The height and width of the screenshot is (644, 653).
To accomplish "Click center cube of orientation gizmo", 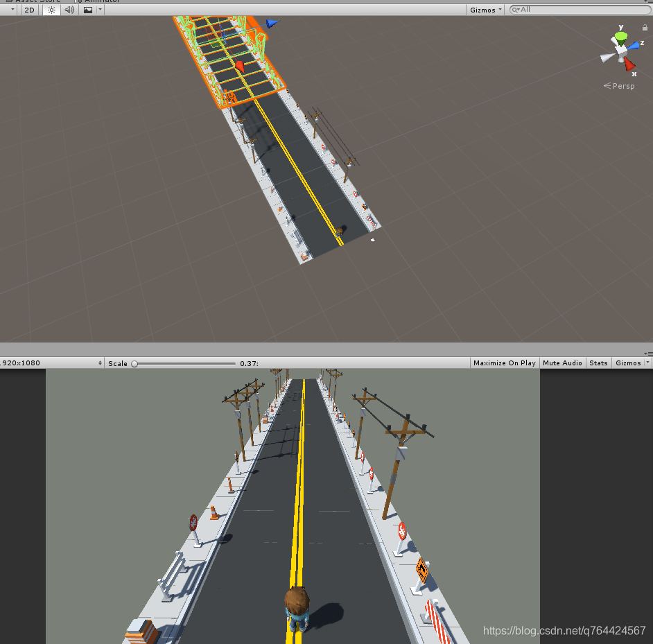I will 621,51.
